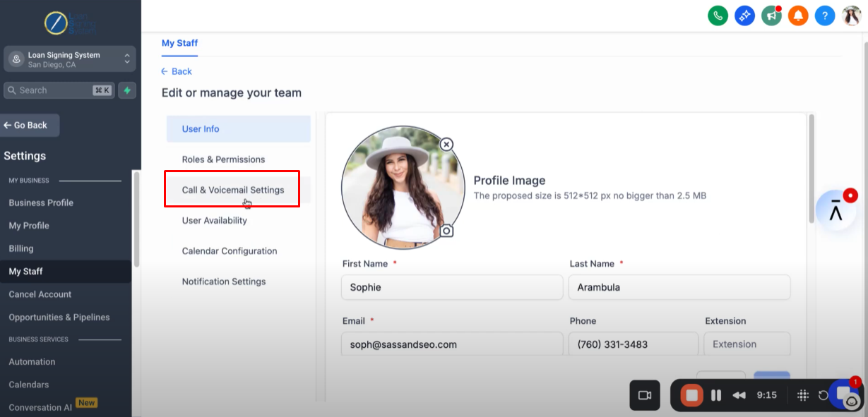
Task: Open the orange notifications bell
Action: click(x=799, y=16)
